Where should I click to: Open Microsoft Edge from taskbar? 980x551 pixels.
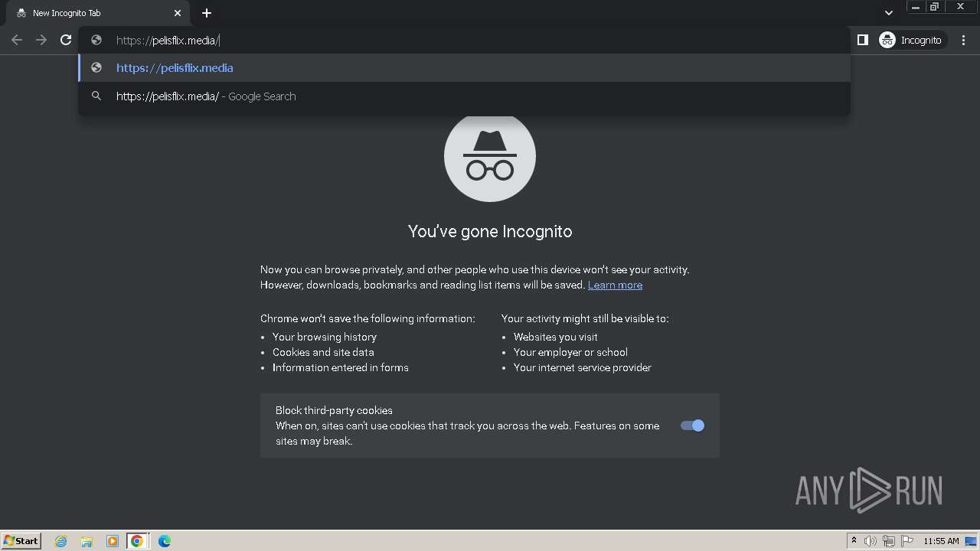(x=164, y=541)
